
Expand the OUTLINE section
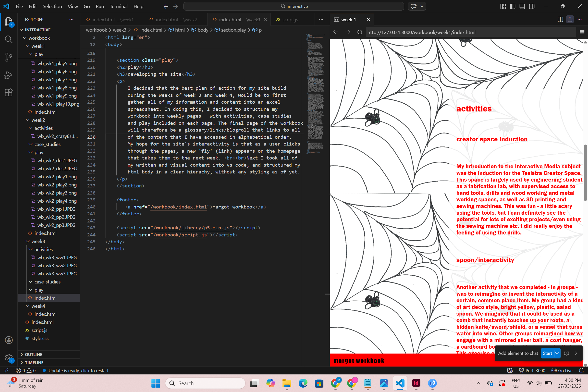click(x=34, y=355)
